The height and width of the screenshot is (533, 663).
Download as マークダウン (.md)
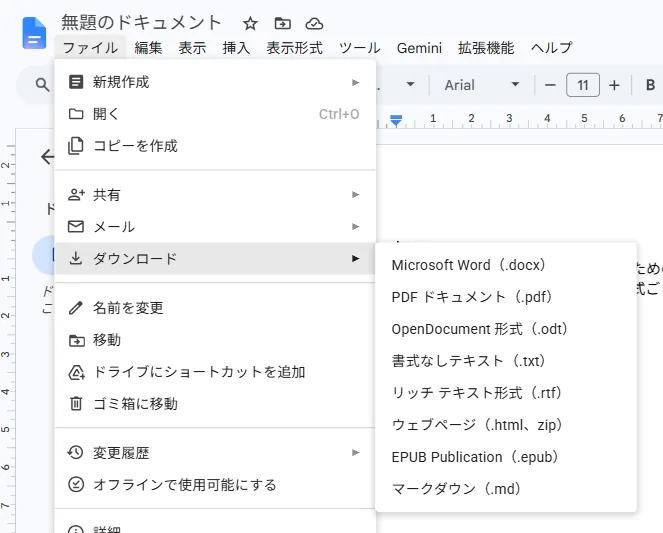506,489
